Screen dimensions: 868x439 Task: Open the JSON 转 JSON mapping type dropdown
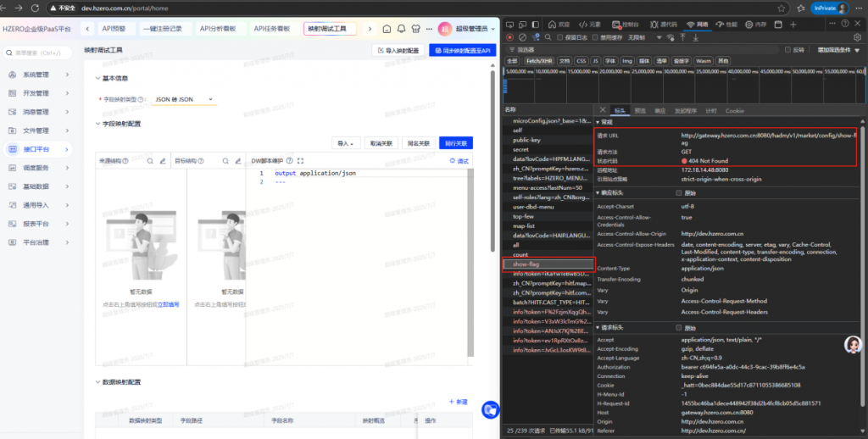pyautogui.click(x=184, y=99)
